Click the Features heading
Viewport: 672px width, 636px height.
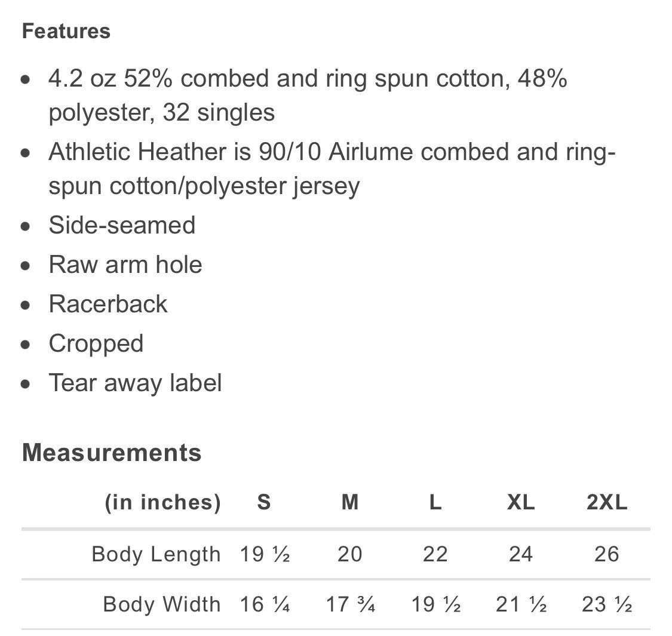click(66, 31)
